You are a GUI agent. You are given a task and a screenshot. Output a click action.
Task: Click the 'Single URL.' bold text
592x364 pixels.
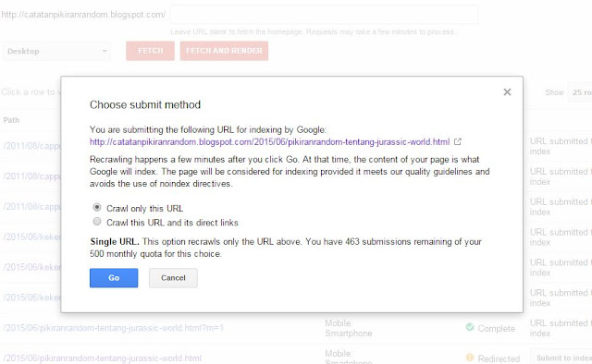click(x=115, y=242)
